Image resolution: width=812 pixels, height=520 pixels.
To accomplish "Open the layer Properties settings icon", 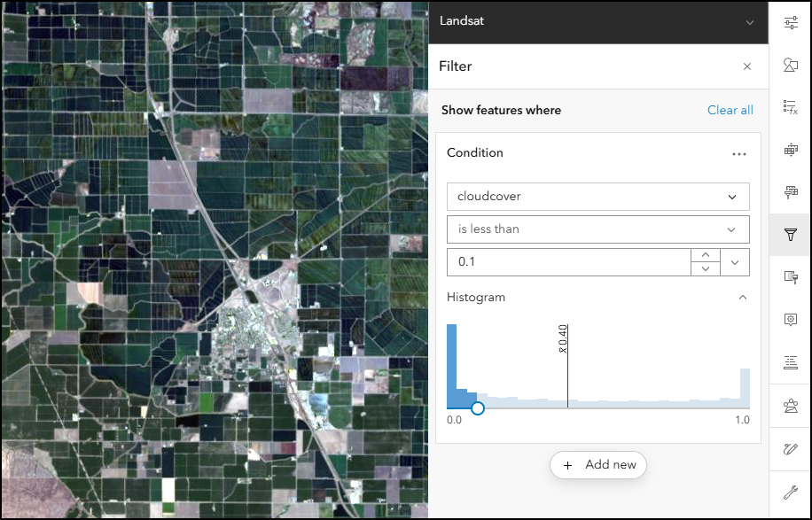I will click(x=789, y=22).
